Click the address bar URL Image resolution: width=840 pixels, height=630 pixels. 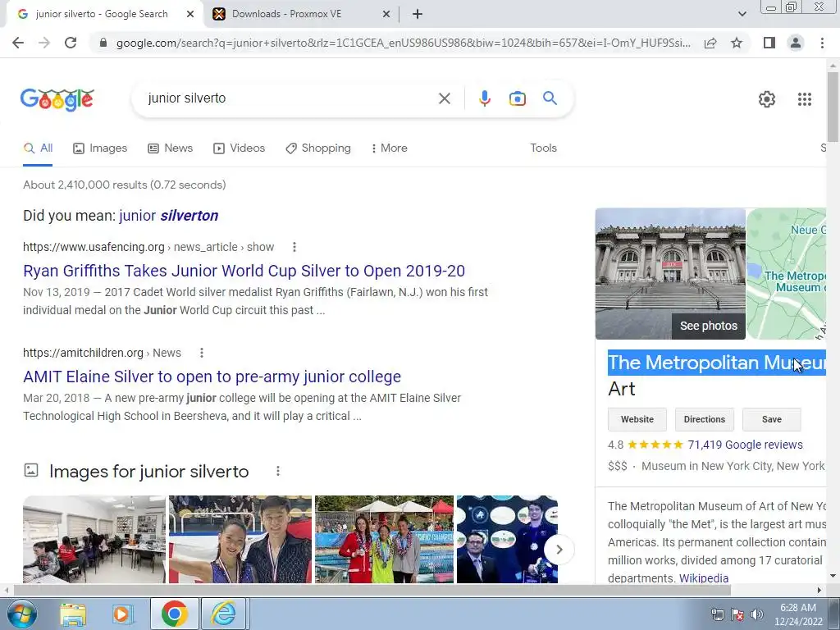pyautogui.click(x=403, y=43)
